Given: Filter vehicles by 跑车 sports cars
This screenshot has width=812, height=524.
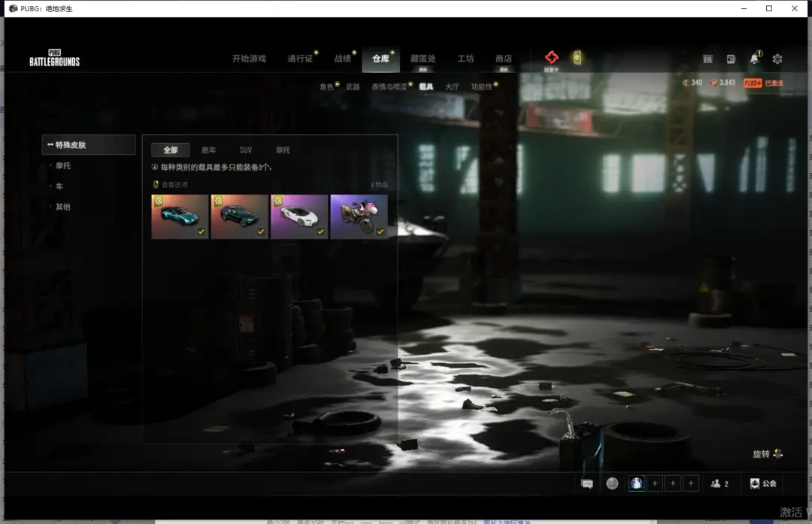Looking at the screenshot, I should (209, 150).
